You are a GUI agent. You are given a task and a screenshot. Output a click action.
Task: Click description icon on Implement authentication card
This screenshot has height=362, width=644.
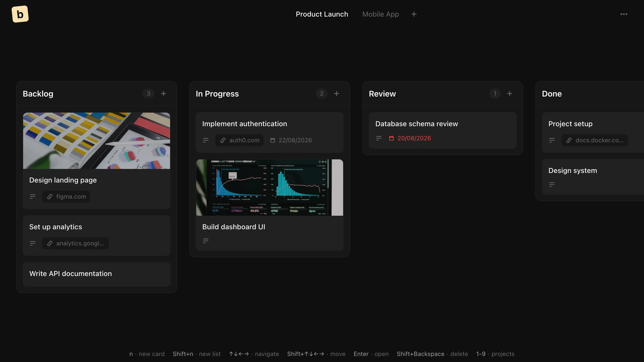point(206,140)
